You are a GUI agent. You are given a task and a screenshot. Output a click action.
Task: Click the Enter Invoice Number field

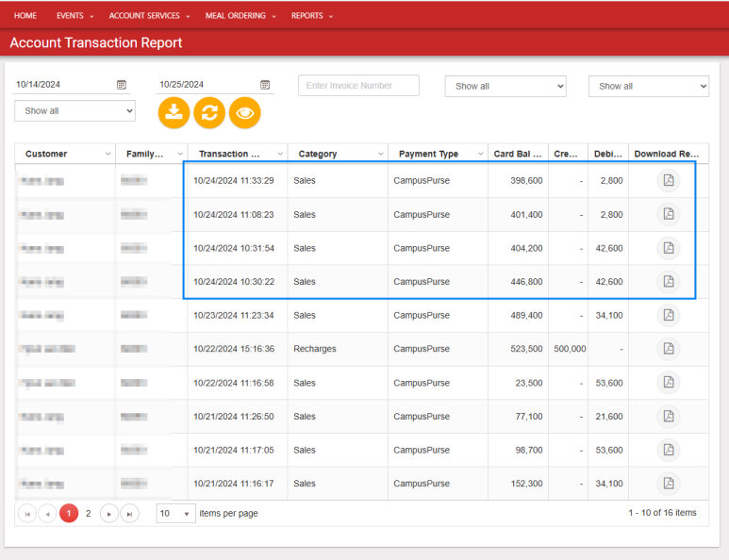pyautogui.click(x=358, y=86)
